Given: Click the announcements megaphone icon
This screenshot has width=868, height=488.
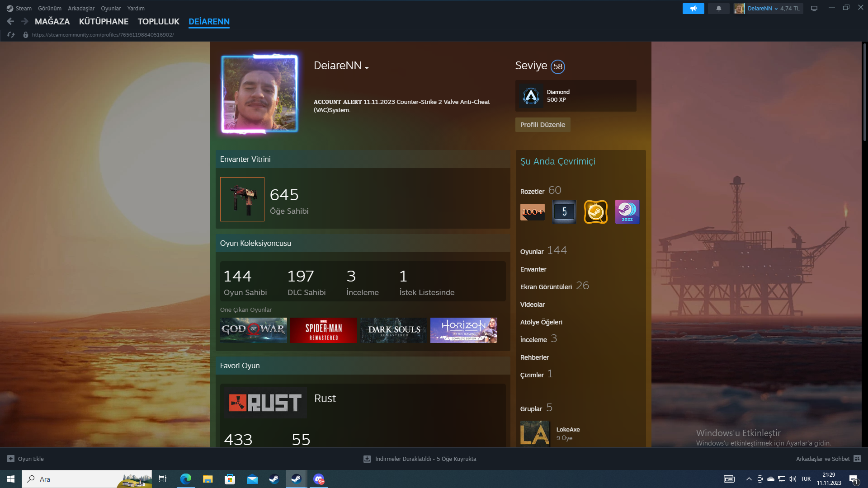Looking at the screenshot, I should click(x=693, y=9).
